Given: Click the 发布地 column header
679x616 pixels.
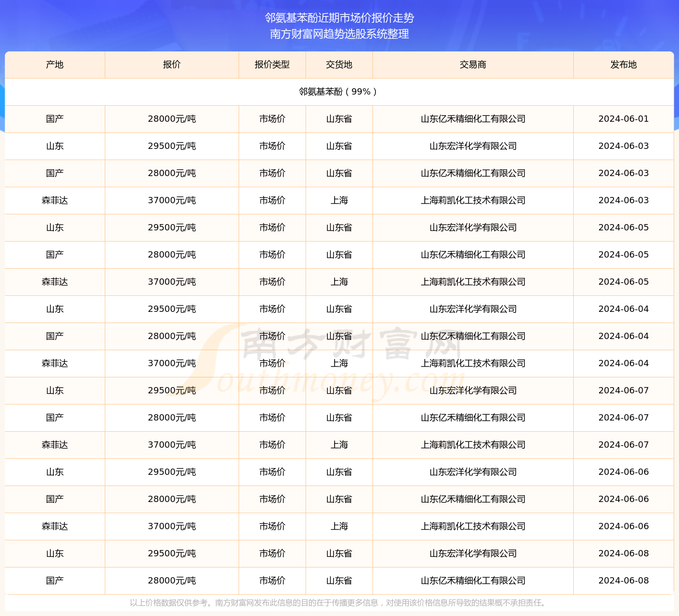Looking at the screenshot, I should click(x=624, y=65).
